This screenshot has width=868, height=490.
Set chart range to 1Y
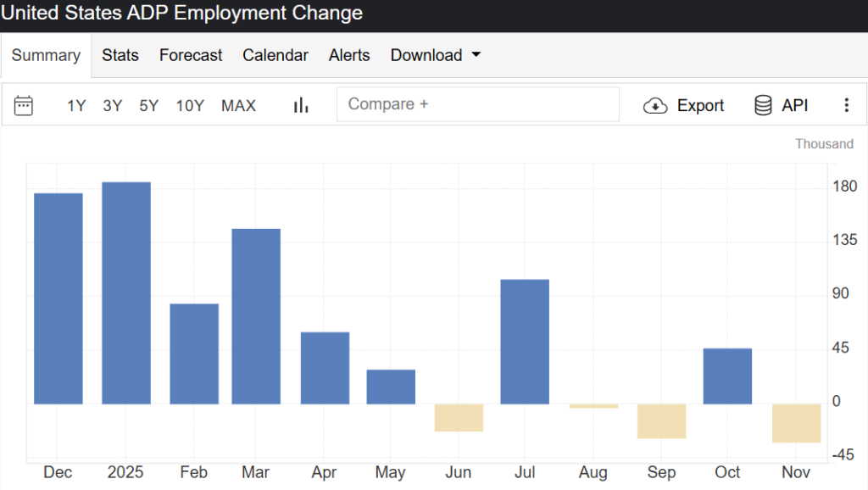pyautogui.click(x=76, y=105)
